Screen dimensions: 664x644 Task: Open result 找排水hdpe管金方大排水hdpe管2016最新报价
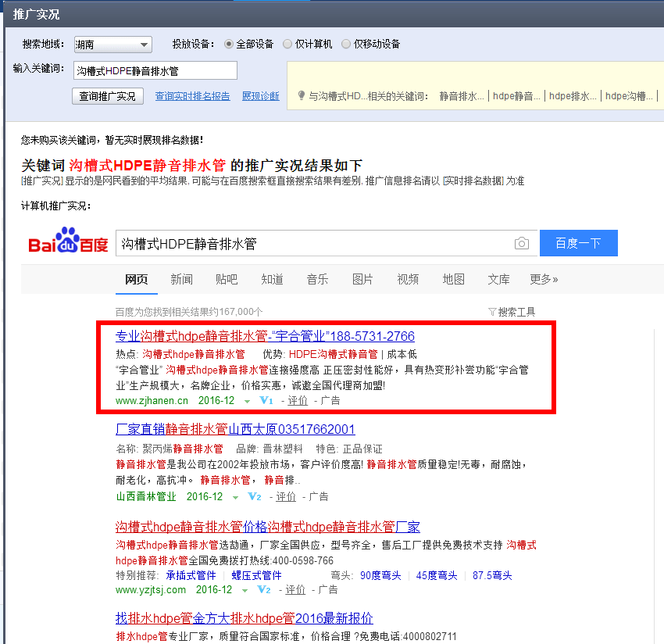tap(245, 618)
